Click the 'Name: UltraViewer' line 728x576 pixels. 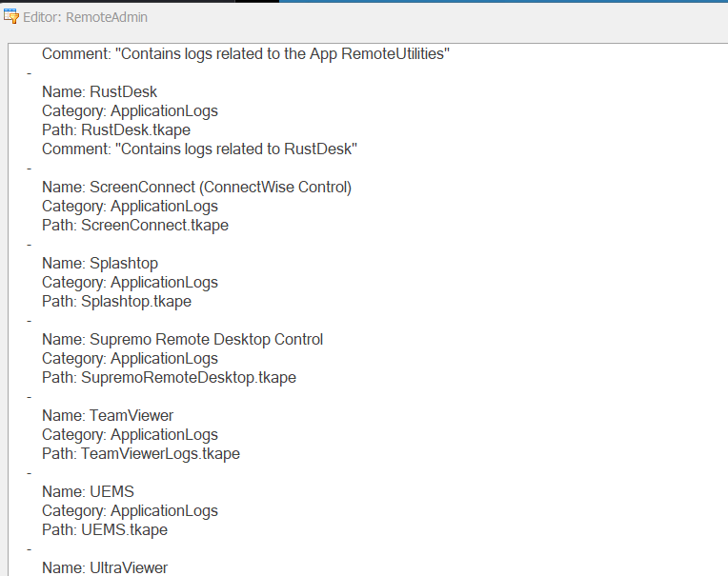pos(105,567)
